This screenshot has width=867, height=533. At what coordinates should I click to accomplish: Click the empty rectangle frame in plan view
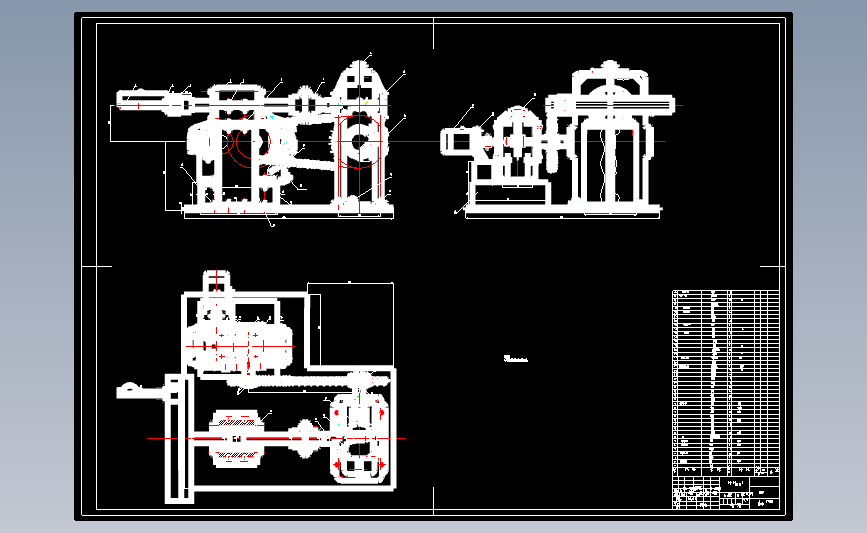coord(351,324)
